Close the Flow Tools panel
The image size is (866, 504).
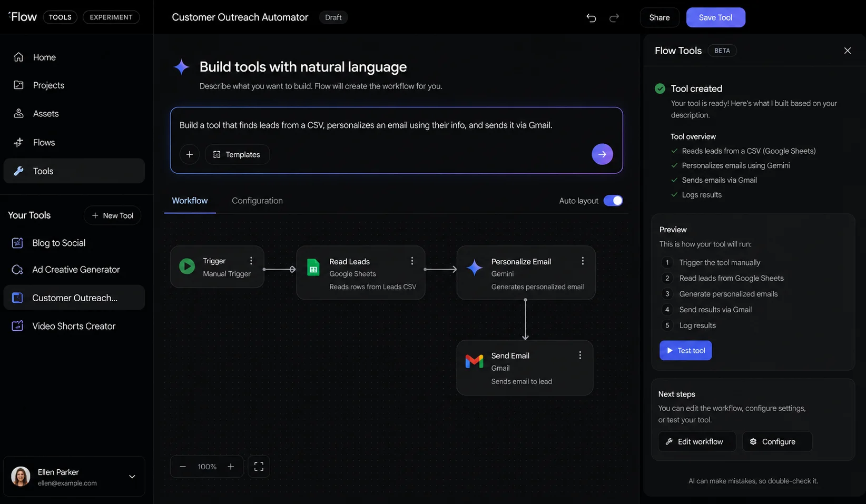point(847,51)
